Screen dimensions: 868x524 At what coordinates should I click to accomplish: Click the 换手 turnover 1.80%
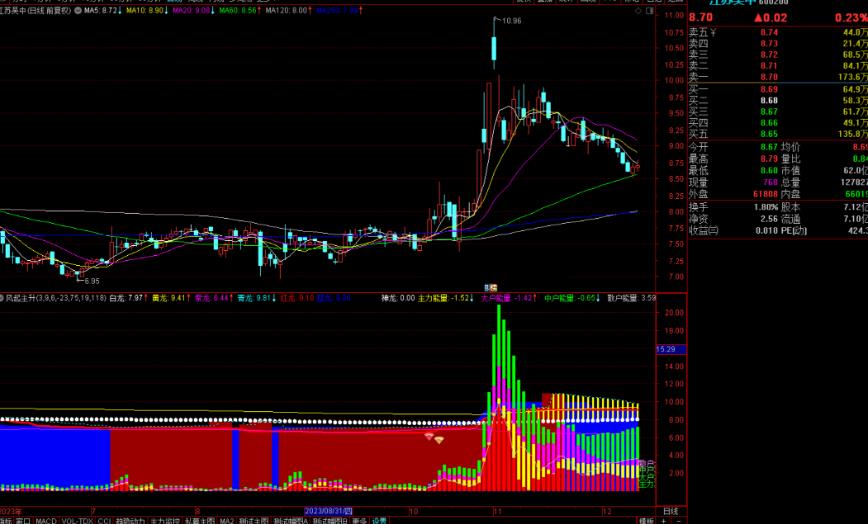click(x=767, y=207)
